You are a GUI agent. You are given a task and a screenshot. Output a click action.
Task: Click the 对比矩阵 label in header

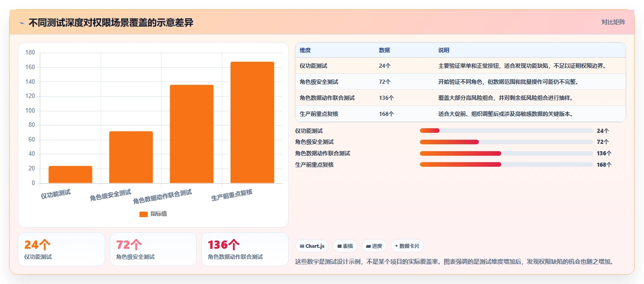point(613,22)
